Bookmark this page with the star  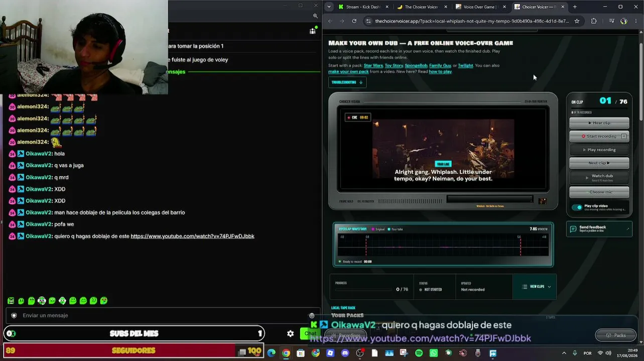577,21
